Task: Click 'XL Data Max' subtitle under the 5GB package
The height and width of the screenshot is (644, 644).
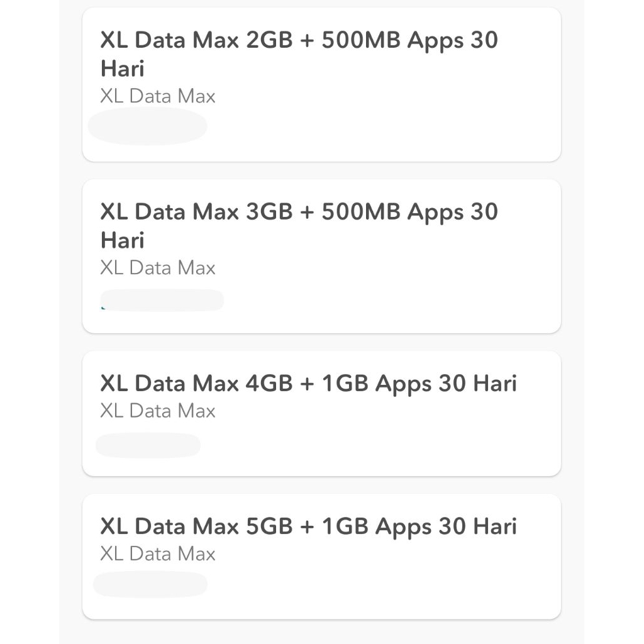Action: click(x=157, y=553)
